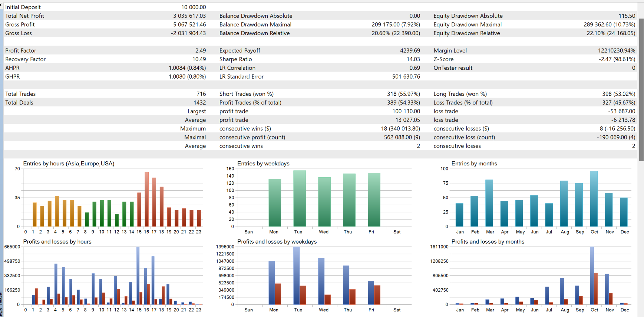This screenshot has height=317, width=644.
Task: Click the October bar in Entries by months
Action: [x=594, y=199]
